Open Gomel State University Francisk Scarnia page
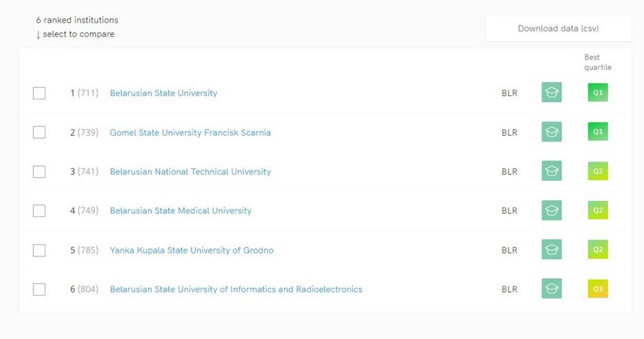Screen dimensions: 644x339 pyautogui.click(x=190, y=133)
